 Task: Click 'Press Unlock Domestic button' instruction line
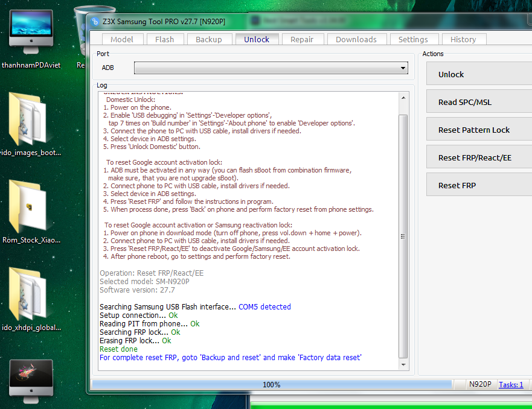(152, 147)
